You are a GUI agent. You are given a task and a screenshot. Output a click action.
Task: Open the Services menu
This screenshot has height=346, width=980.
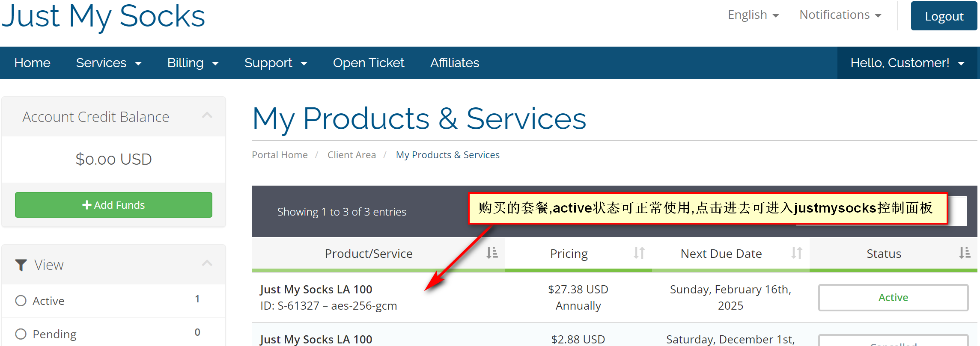tap(109, 63)
